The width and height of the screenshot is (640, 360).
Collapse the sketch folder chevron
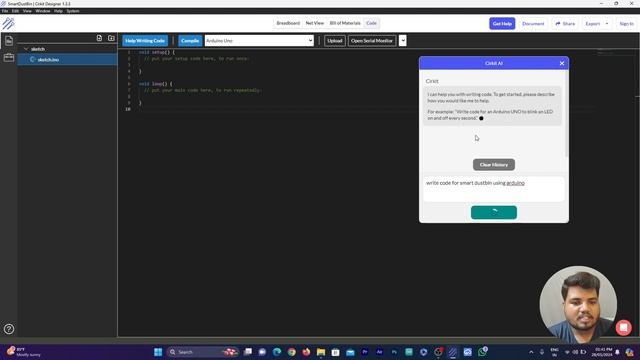coord(26,49)
